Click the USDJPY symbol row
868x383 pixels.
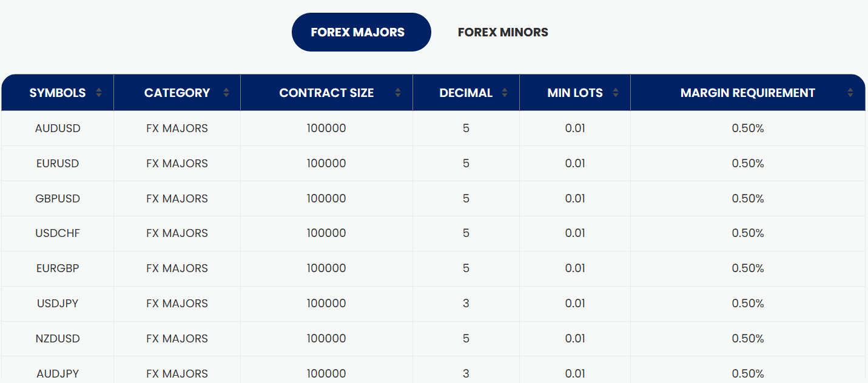(x=58, y=304)
